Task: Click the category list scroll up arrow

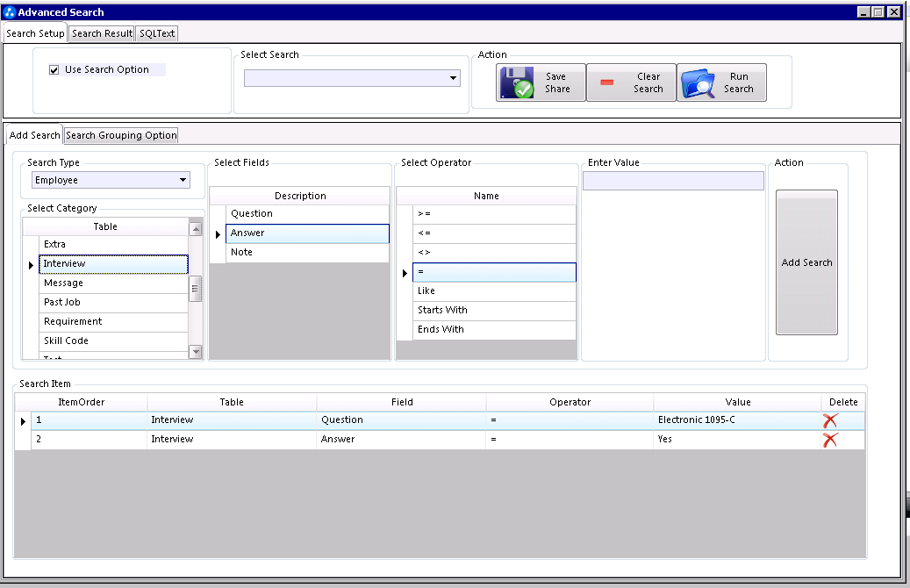Action: [x=197, y=229]
